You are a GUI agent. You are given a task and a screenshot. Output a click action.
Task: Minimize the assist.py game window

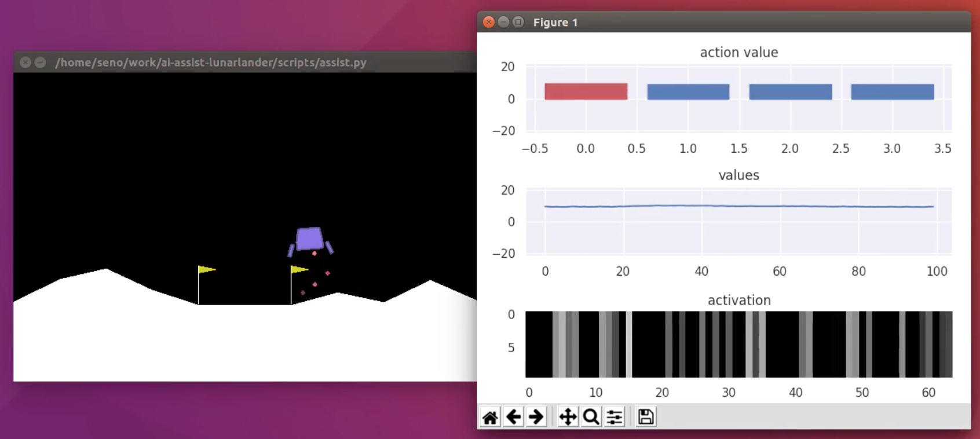tap(40, 62)
